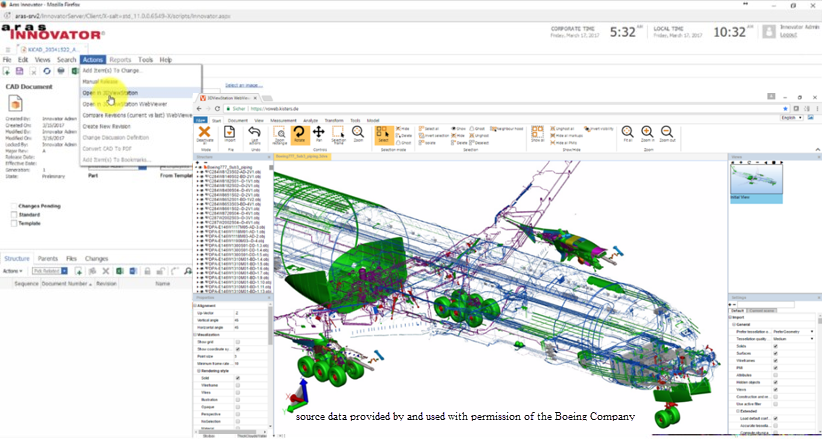The width and height of the screenshot is (822, 439).
Task: Open the English language dropdown
Action: pyautogui.click(x=791, y=118)
